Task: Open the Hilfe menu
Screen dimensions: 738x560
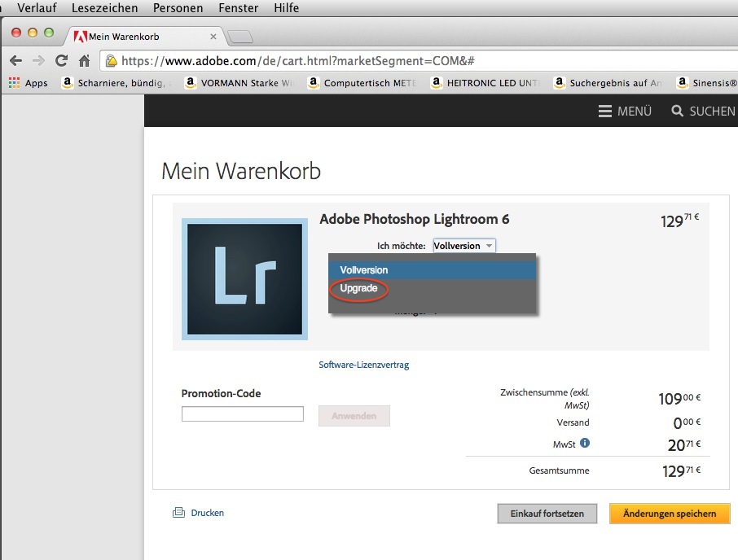Action: (x=286, y=8)
